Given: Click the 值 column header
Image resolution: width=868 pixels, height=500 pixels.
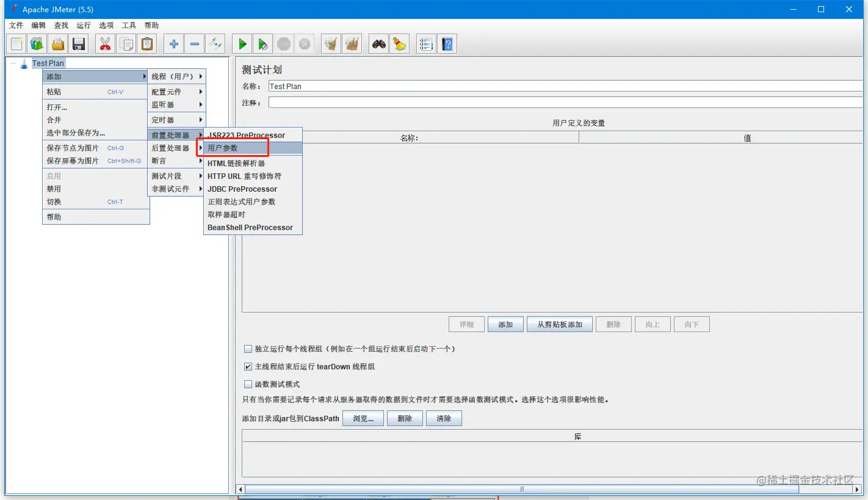Looking at the screenshot, I should [x=721, y=138].
